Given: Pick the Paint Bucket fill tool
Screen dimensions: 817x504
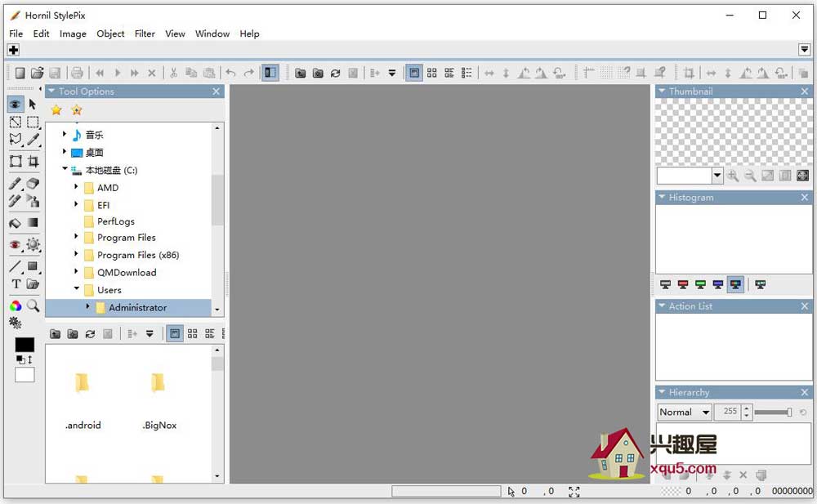Looking at the screenshot, I should pos(15,222).
